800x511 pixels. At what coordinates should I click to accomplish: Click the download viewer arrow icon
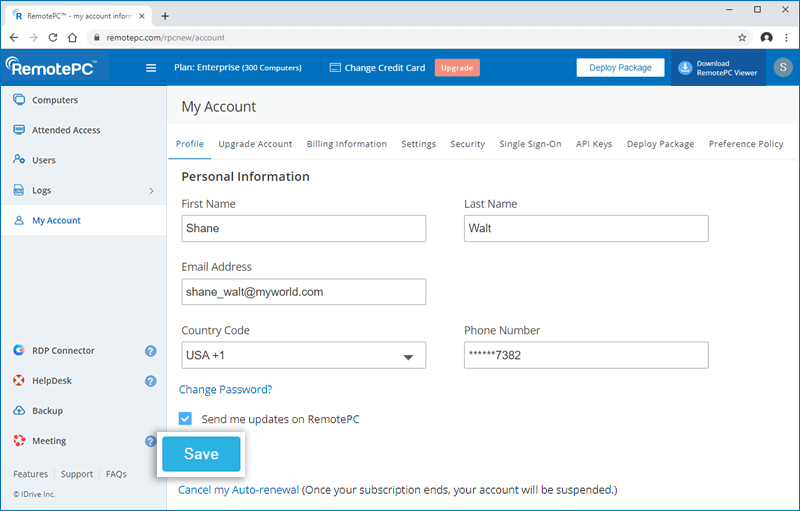(x=685, y=68)
